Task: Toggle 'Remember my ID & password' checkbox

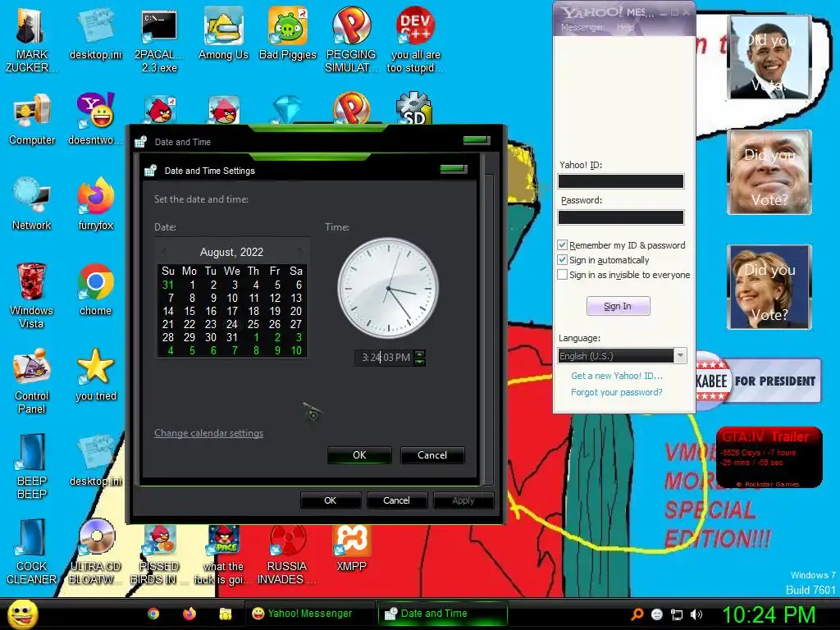Action: (562, 244)
